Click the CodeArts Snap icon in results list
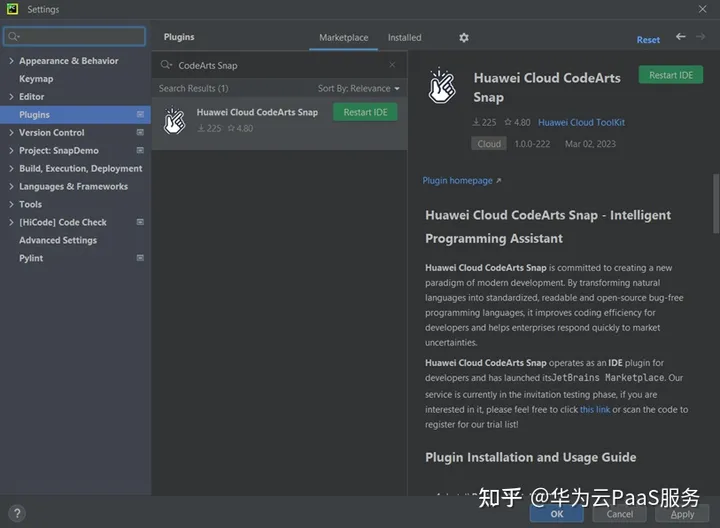Image resolution: width=720 pixels, height=528 pixels. (174, 120)
